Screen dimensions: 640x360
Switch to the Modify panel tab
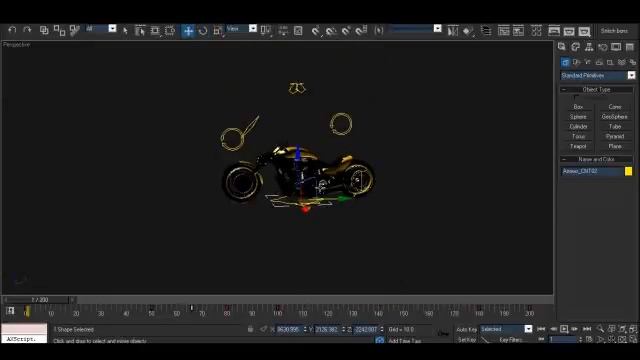pos(576,47)
